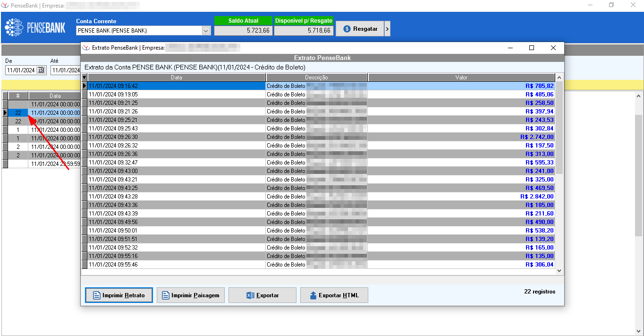Click the Disponível p/ Resgate value 5.718,66

(x=304, y=30)
